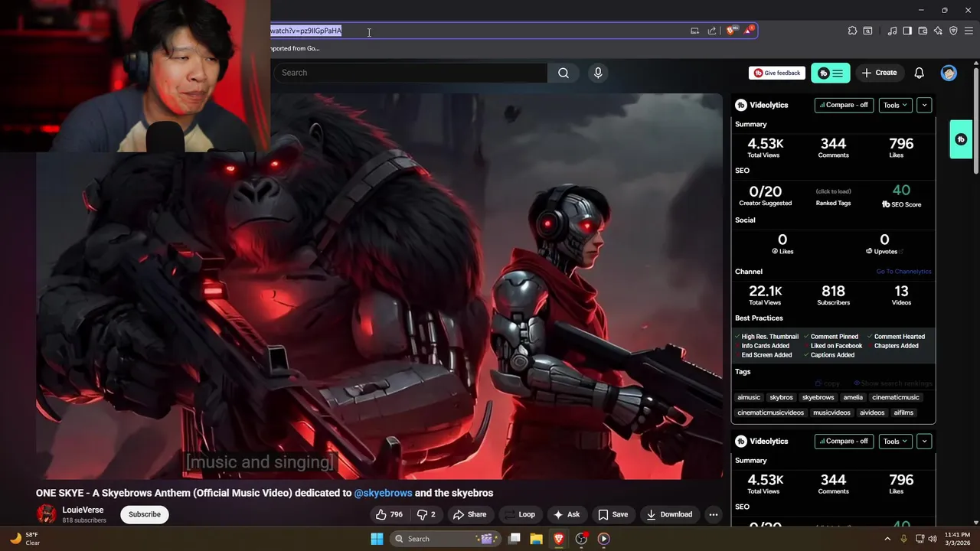This screenshot has width=980, height=551.
Task: Open more actions three-dot menu
Action: 714,514
